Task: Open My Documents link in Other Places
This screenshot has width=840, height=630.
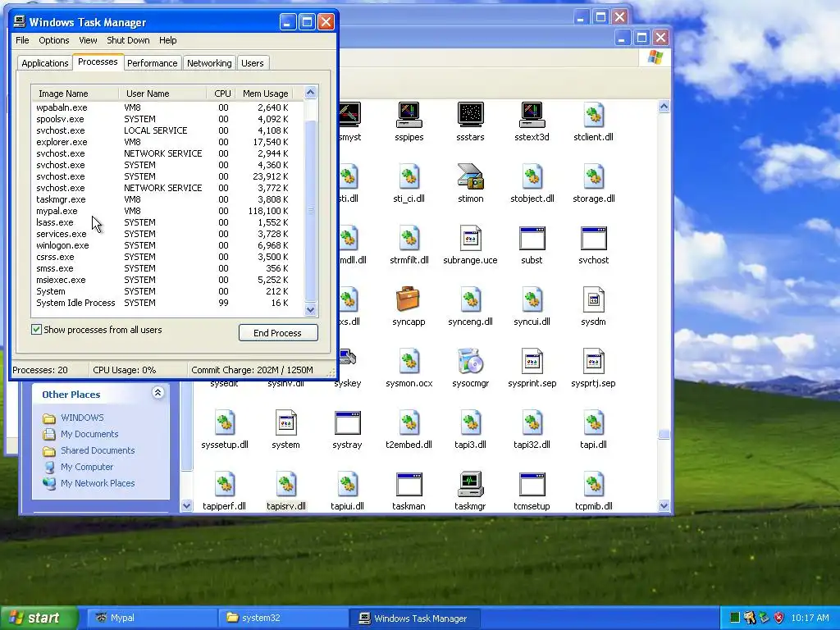Action: pos(89,434)
